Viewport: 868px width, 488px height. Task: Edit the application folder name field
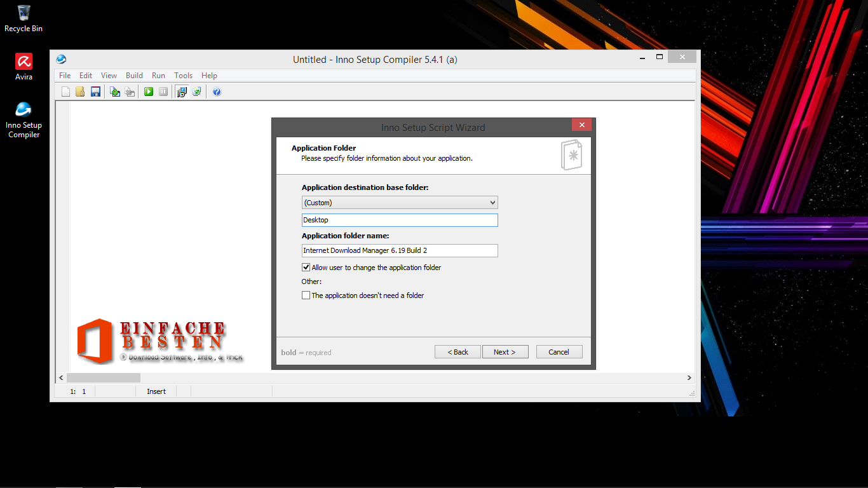(400, 250)
